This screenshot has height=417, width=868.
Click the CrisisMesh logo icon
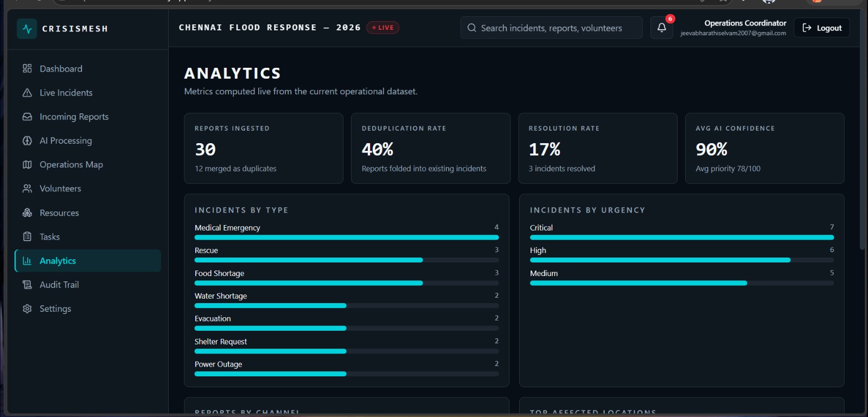[27, 29]
